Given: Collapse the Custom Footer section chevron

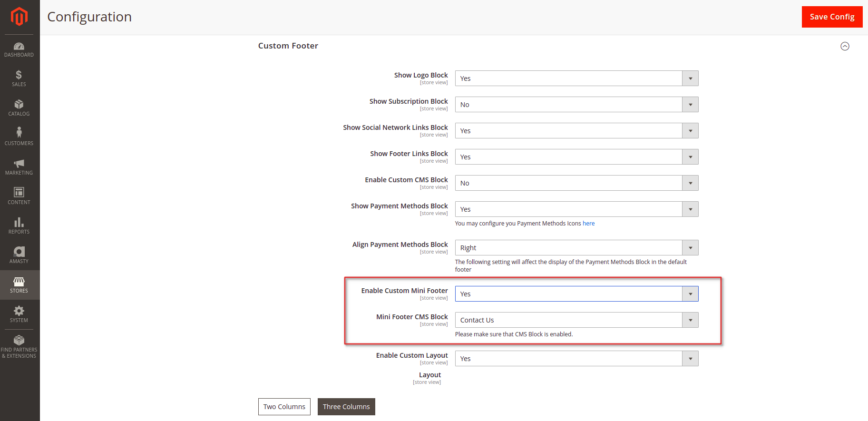Looking at the screenshot, I should pyautogui.click(x=845, y=46).
